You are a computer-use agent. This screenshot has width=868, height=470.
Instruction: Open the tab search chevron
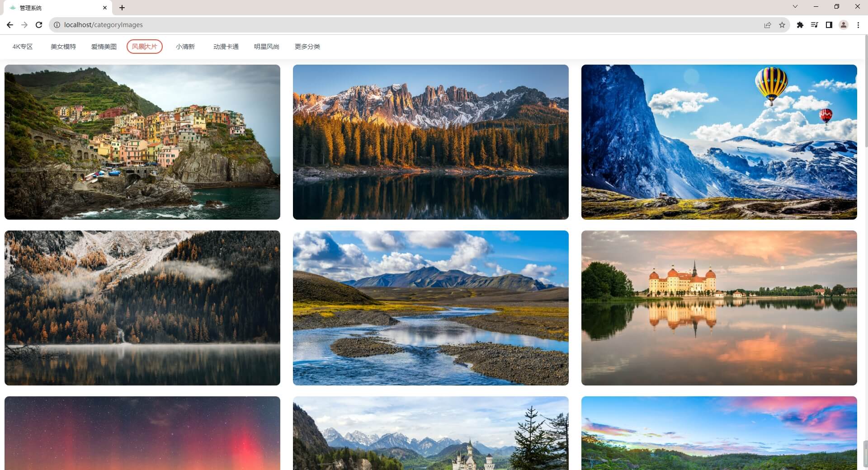(795, 6)
